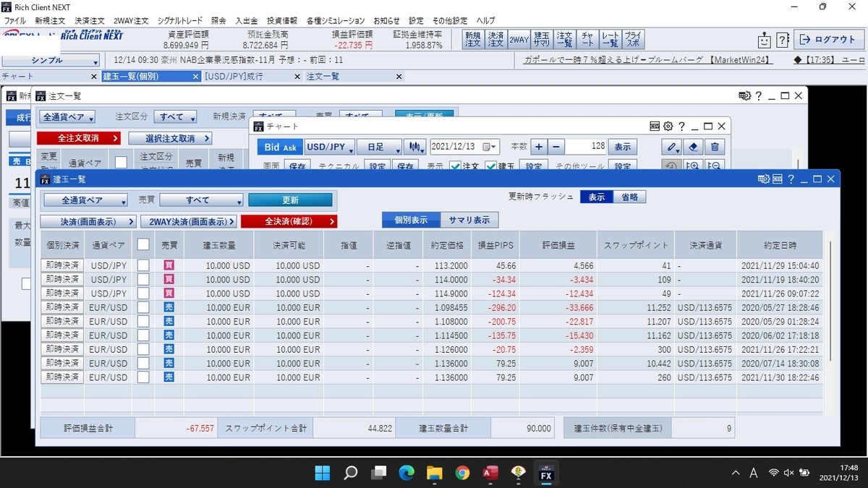Screen dimensions: 868x488
Task: Open シンプル layout dropdown
Action: (x=51, y=61)
